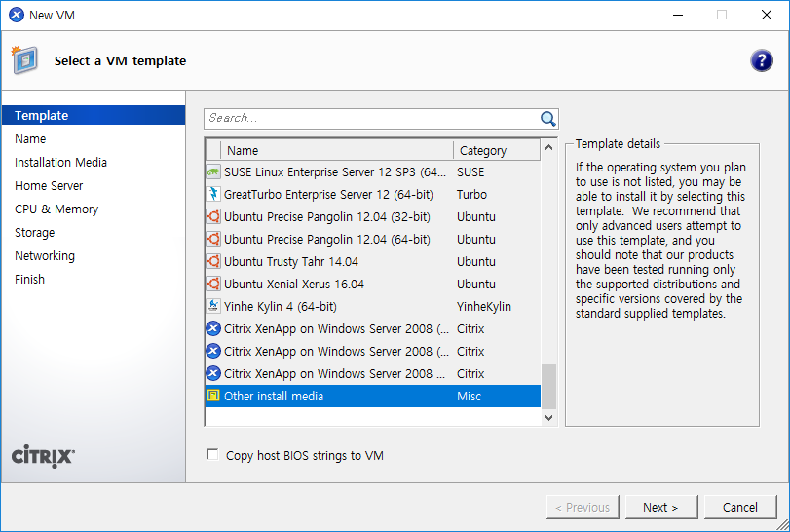Click the list scrollbar down arrow
The image size is (790, 532).
click(548, 418)
